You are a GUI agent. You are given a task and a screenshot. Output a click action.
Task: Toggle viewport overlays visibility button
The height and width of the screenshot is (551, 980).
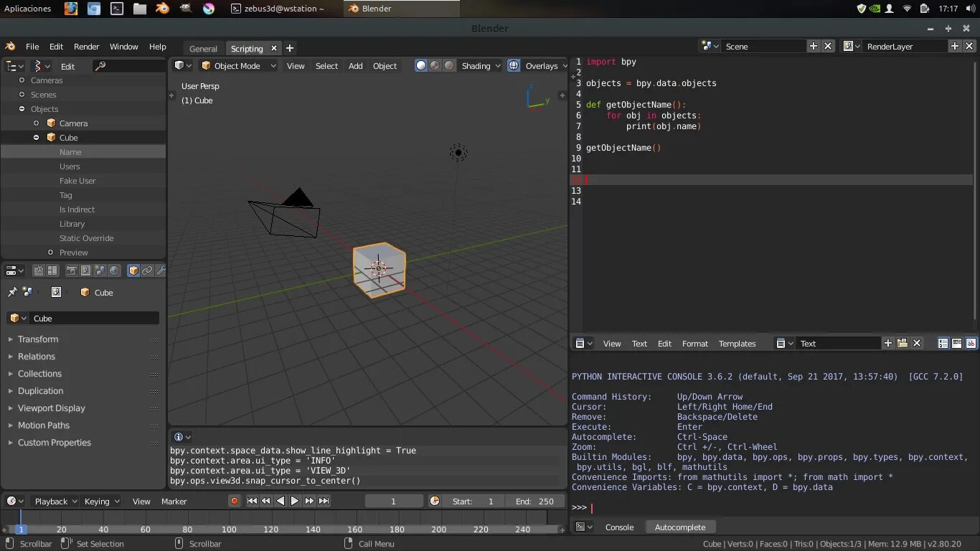pos(514,65)
